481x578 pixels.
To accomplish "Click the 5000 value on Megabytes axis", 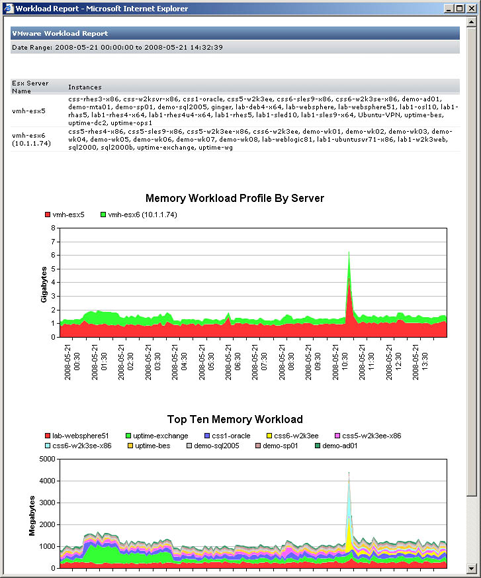I will 47,459.
